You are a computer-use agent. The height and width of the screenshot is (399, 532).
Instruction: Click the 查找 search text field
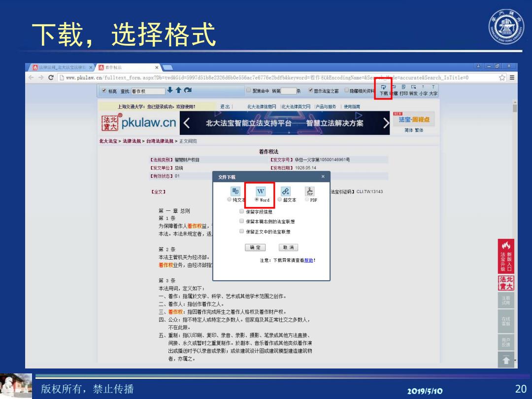[x=148, y=91]
